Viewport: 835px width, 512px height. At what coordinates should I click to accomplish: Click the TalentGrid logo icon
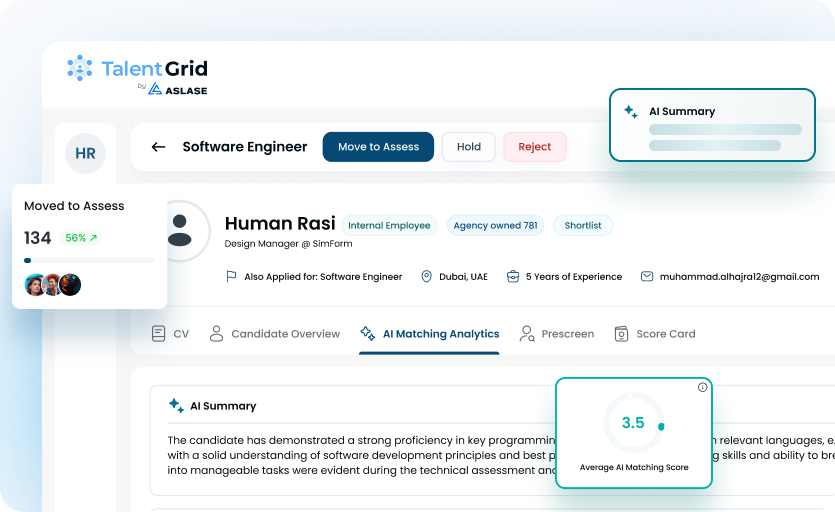coord(80,68)
